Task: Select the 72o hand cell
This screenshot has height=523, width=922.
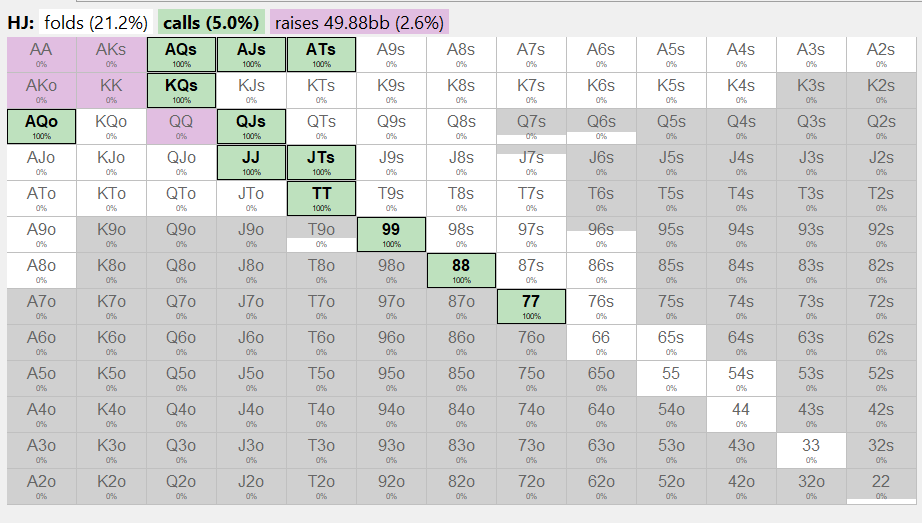Action: coord(531,487)
